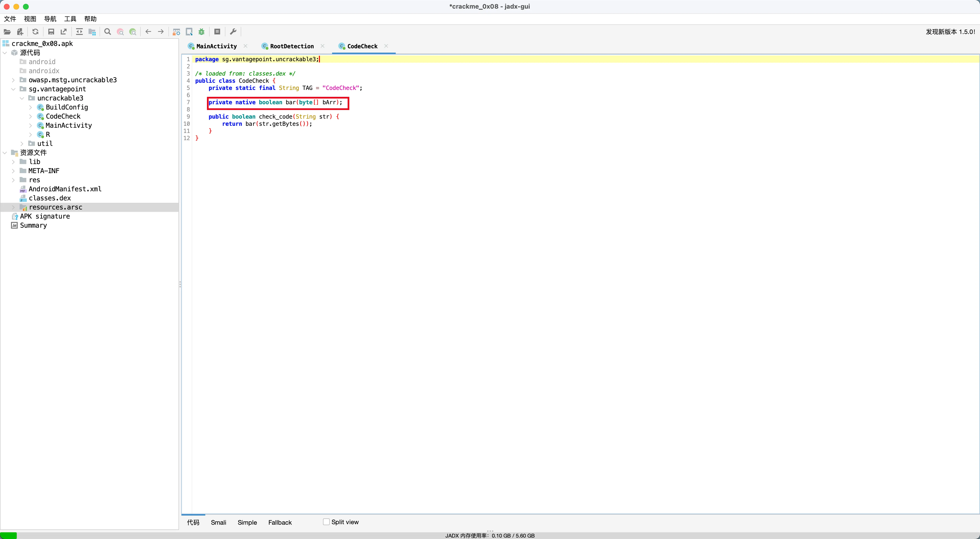
Task: Switch code view to Smali
Action: click(219, 522)
